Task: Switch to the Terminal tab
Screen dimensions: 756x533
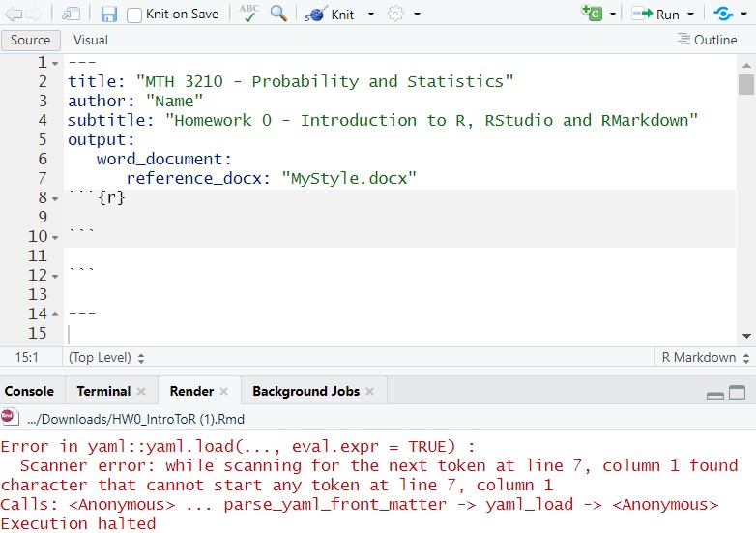Action: [x=103, y=391]
